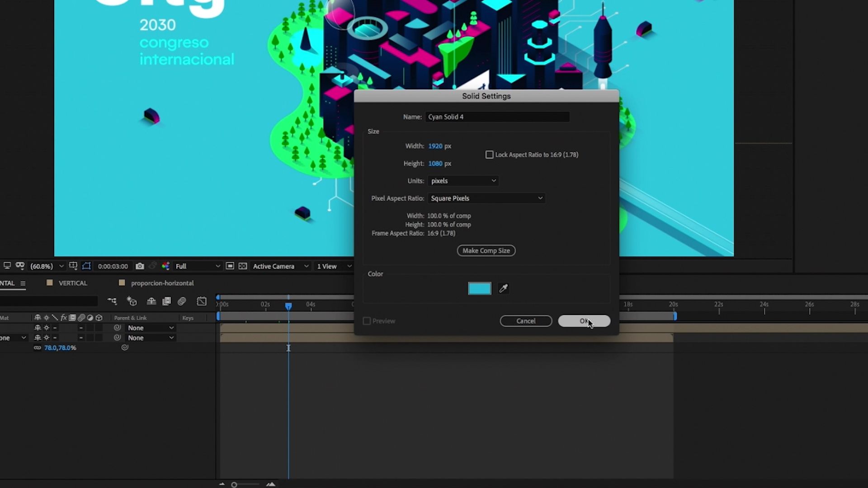Click the Name field with Cyan Solid 4
The height and width of the screenshot is (488, 868).
(497, 117)
